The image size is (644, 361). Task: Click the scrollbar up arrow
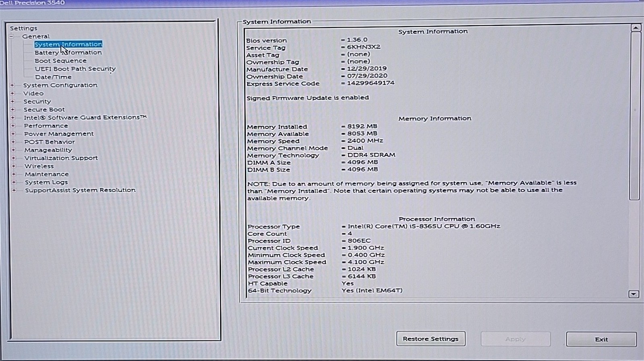(x=636, y=28)
